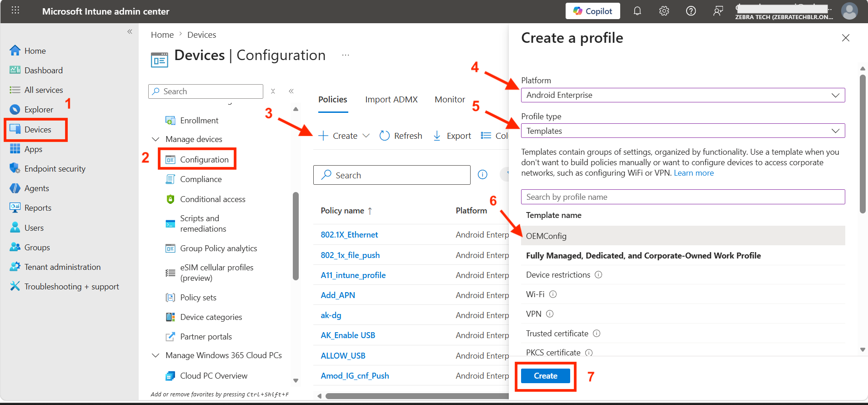Screen dimensions: 868x405
Task: Click the Endpoint security shield icon
Action: (15, 168)
